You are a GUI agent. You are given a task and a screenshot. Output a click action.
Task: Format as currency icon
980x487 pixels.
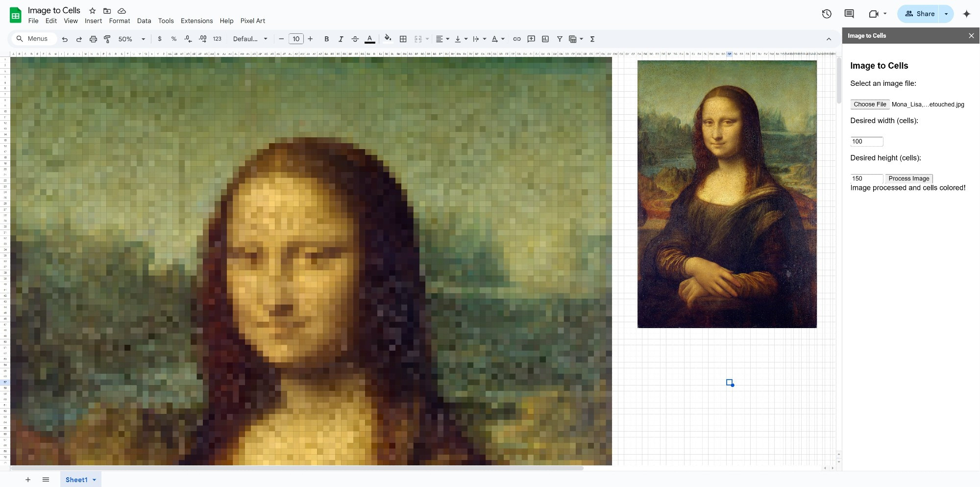point(160,39)
